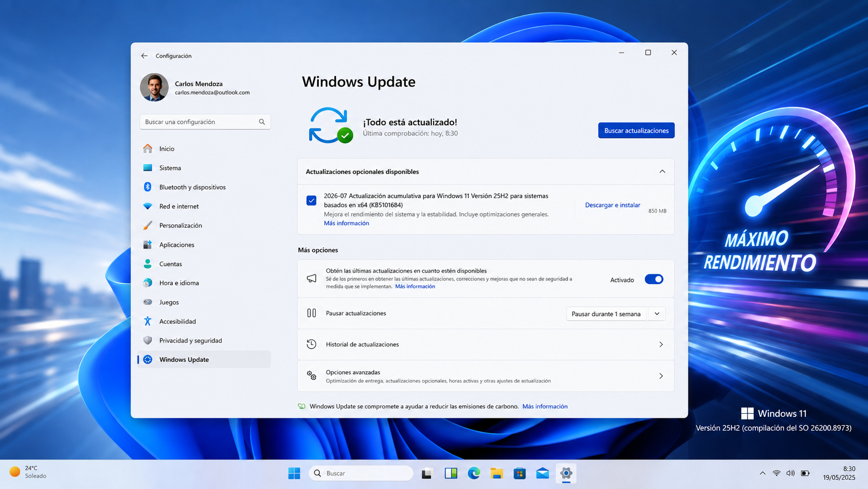Click the account email carlos.mendoza@outlook.com
The width and height of the screenshot is (868, 489).
pyautogui.click(x=212, y=92)
